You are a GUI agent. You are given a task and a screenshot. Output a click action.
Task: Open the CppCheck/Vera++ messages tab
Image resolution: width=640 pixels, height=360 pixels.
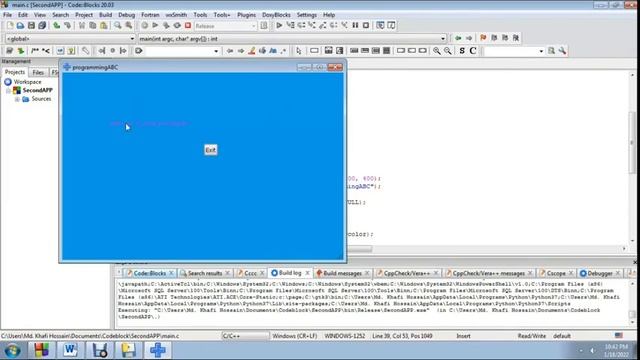488,273
